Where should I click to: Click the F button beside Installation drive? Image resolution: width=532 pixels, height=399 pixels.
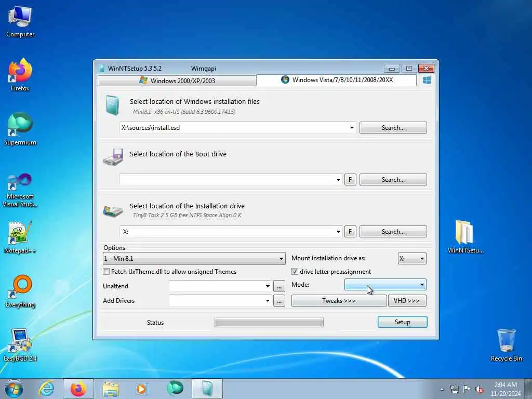350,231
